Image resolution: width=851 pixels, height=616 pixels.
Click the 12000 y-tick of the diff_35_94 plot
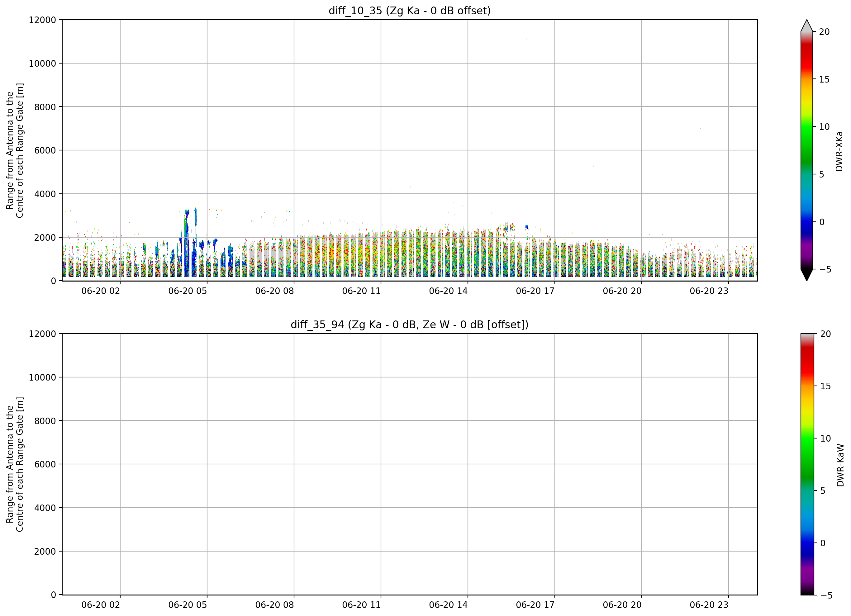click(x=42, y=334)
